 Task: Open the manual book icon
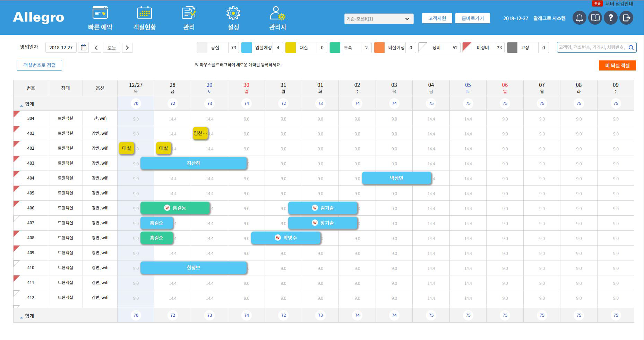pyautogui.click(x=595, y=18)
